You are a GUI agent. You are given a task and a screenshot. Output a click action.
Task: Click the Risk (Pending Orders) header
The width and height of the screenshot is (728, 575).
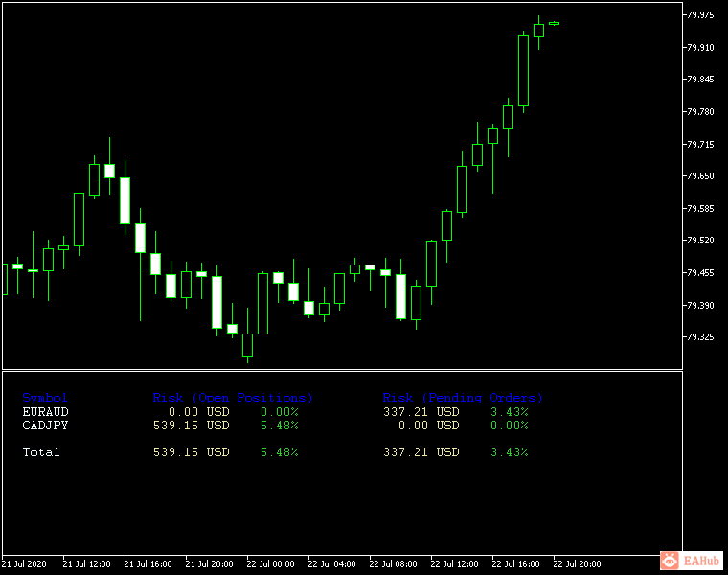point(463,398)
